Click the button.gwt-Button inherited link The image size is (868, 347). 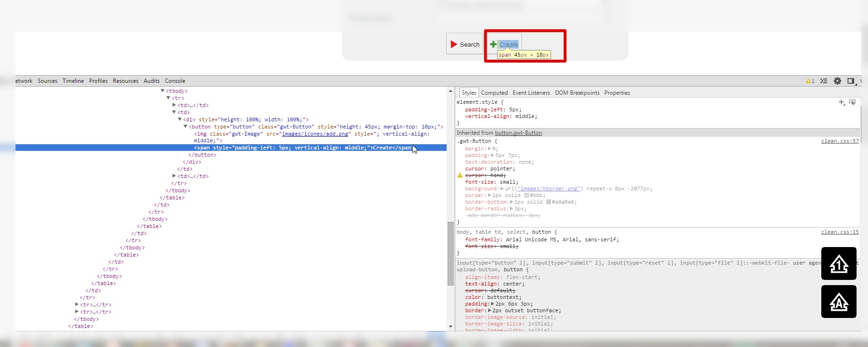point(518,133)
